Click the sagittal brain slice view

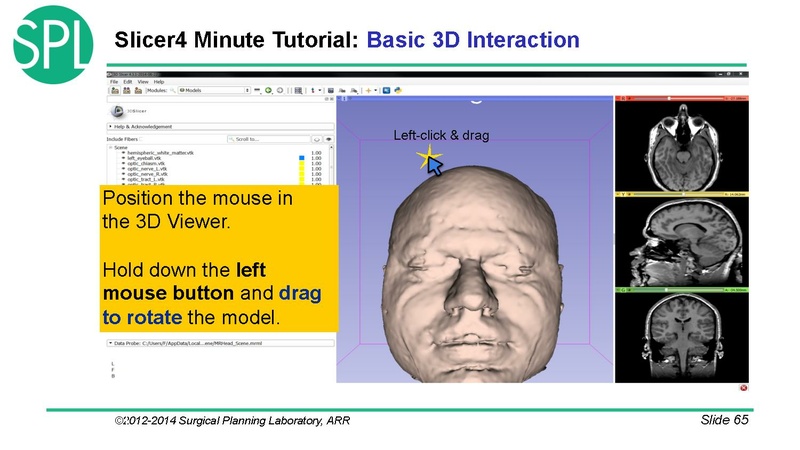click(x=682, y=242)
